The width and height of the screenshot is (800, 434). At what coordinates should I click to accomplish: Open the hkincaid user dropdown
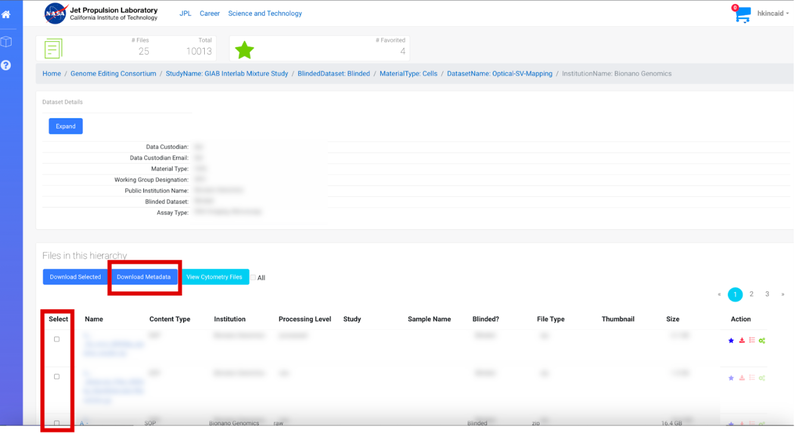click(772, 14)
